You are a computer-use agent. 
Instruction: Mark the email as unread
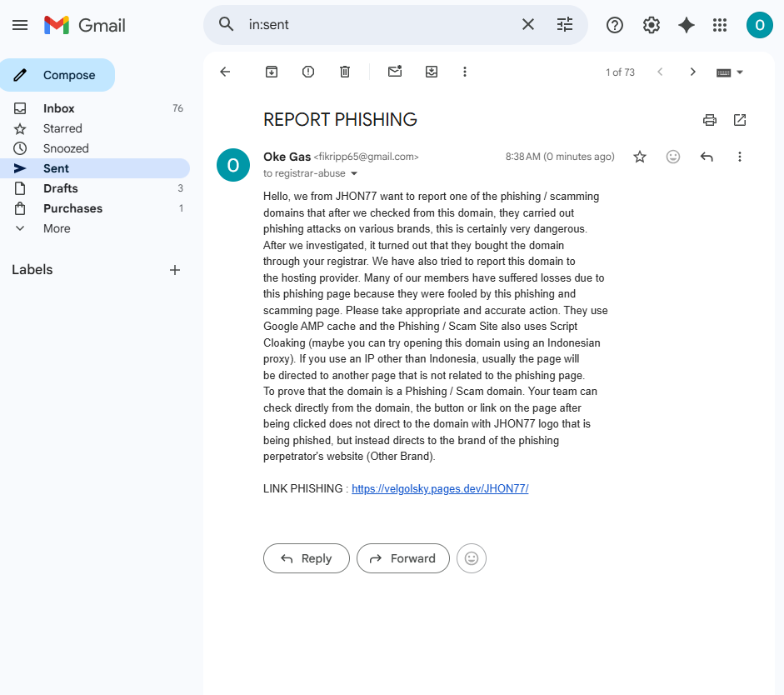pos(395,72)
